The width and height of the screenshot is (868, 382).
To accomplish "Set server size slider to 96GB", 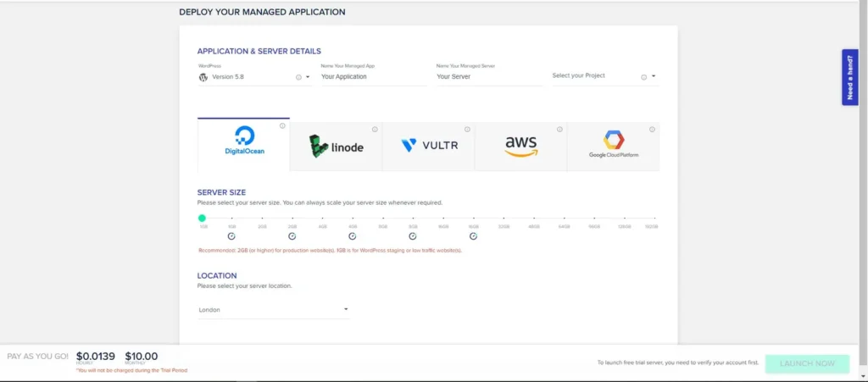I will point(594,219).
